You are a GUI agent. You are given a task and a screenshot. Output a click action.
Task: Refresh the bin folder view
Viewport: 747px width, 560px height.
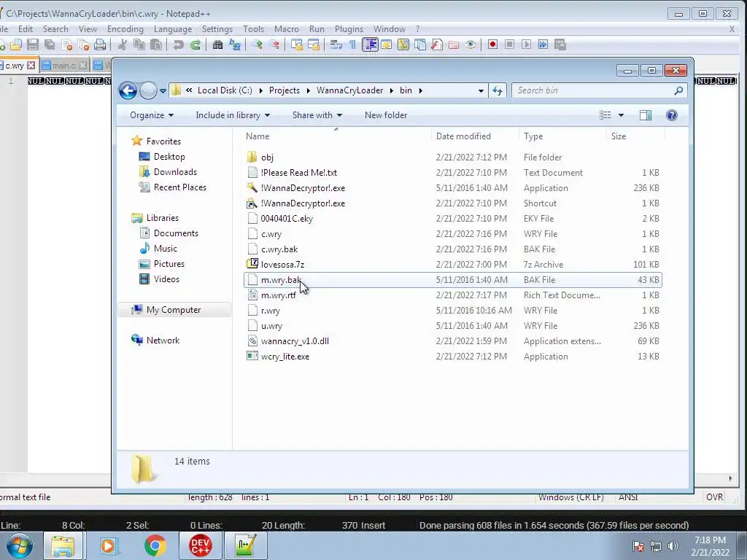click(x=498, y=90)
